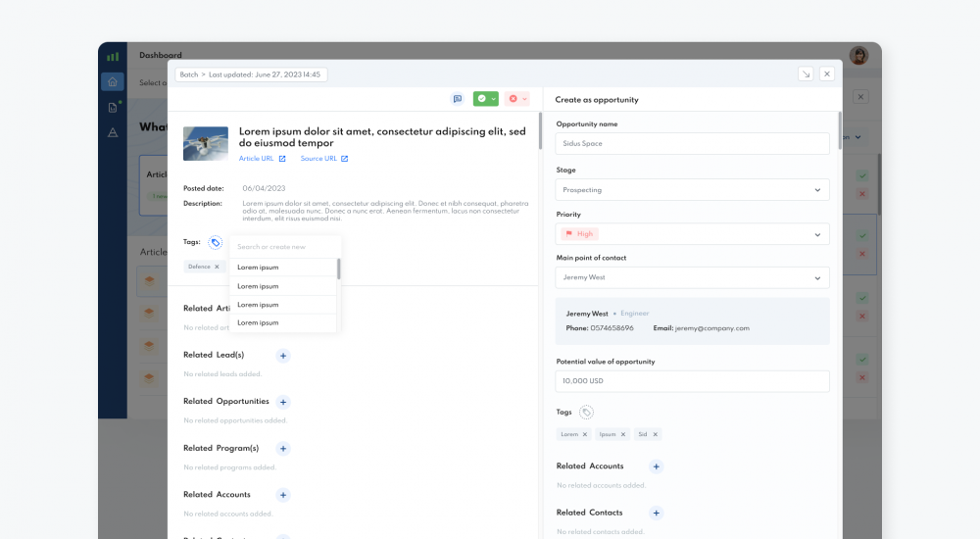Select the first Lorem ipsum tag option

[x=283, y=267]
